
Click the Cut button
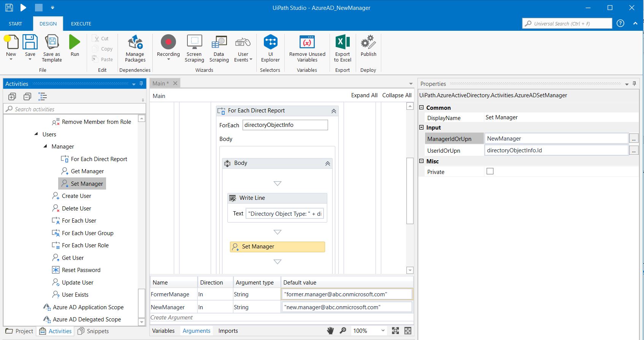(101, 38)
